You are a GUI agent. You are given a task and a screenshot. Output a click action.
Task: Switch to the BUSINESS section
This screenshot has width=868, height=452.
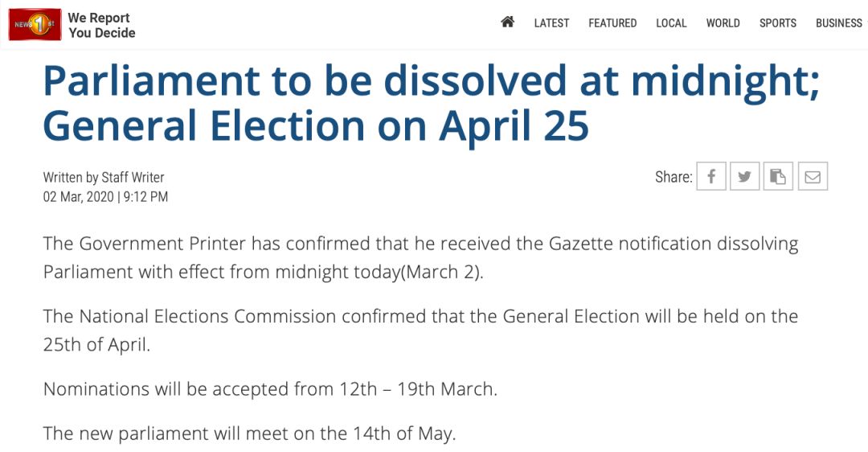[839, 23]
